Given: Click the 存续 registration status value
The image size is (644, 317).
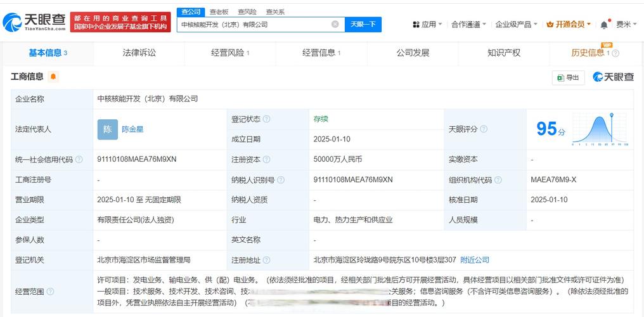Looking at the screenshot, I should (321, 119).
